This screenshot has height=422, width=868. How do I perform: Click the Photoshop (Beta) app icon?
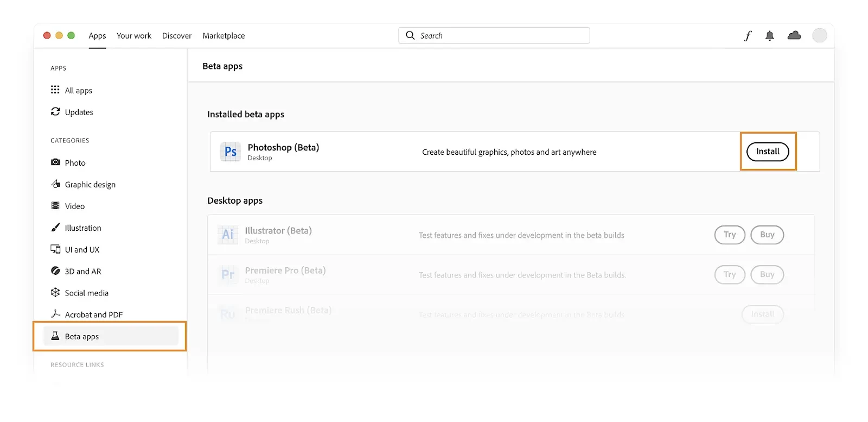pyautogui.click(x=231, y=152)
